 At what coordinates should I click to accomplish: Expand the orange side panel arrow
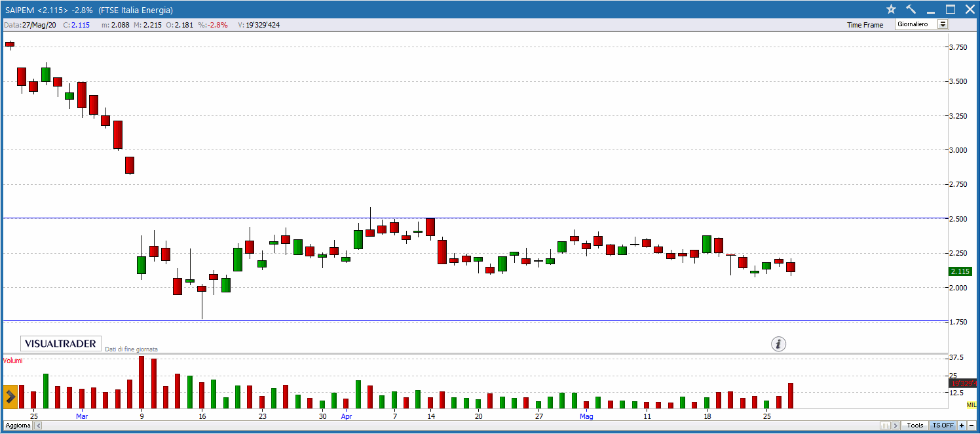pos(10,396)
